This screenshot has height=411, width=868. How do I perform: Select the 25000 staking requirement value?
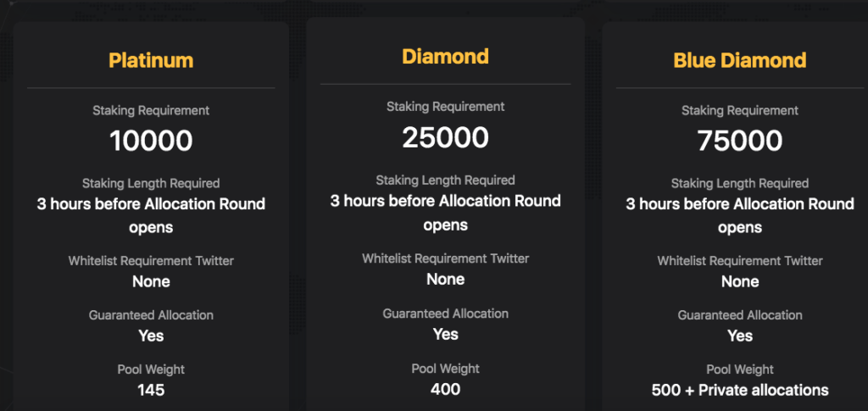point(446,137)
